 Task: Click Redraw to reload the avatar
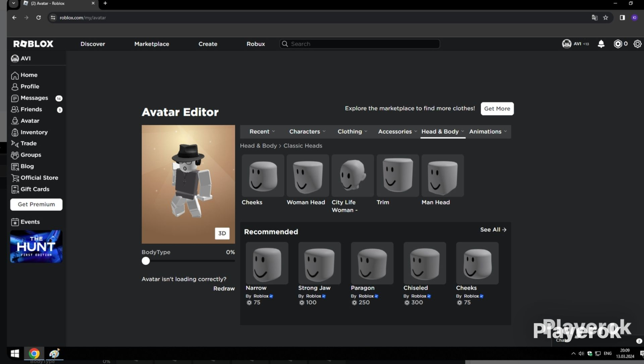point(224,289)
